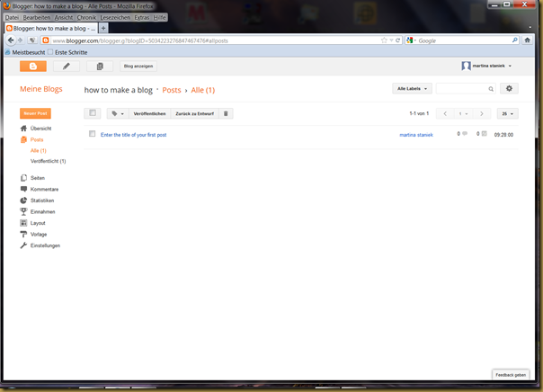Open the label tag dropdown
Image resolution: width=543 pixels, height=392 pixels.
click(118, 113)
